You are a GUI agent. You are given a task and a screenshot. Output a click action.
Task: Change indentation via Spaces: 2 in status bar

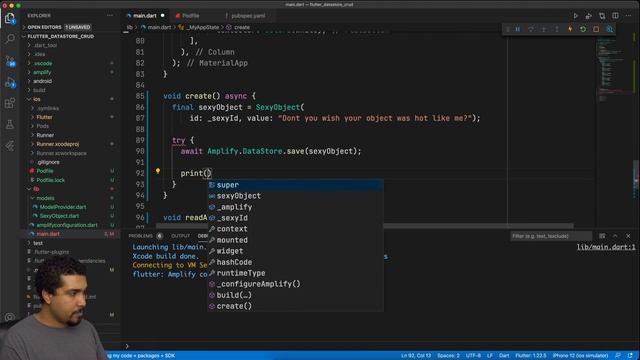point(448,356)
